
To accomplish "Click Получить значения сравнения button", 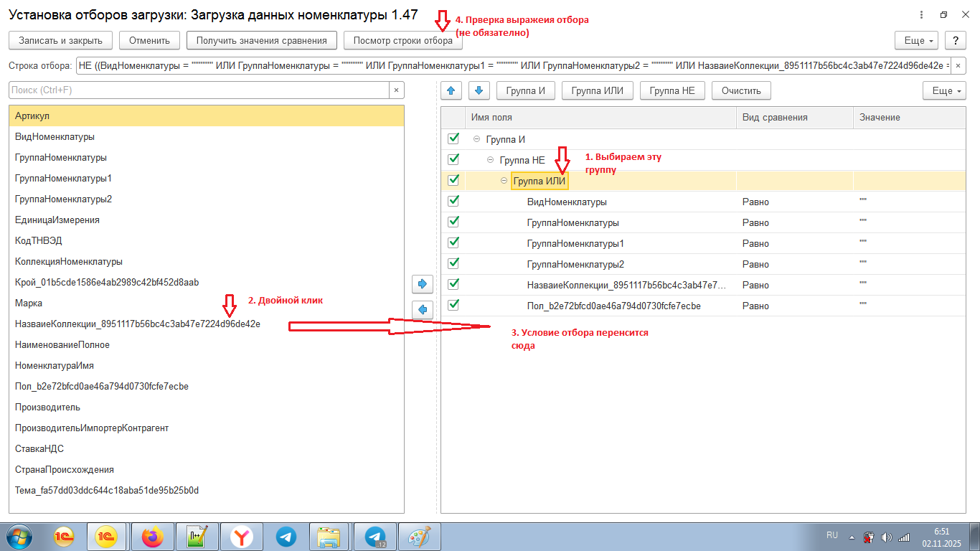I will coord(262,41).
